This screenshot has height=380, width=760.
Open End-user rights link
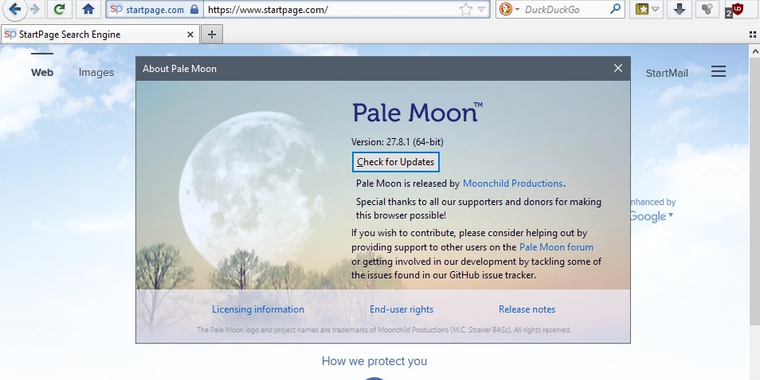click(401, 309)
